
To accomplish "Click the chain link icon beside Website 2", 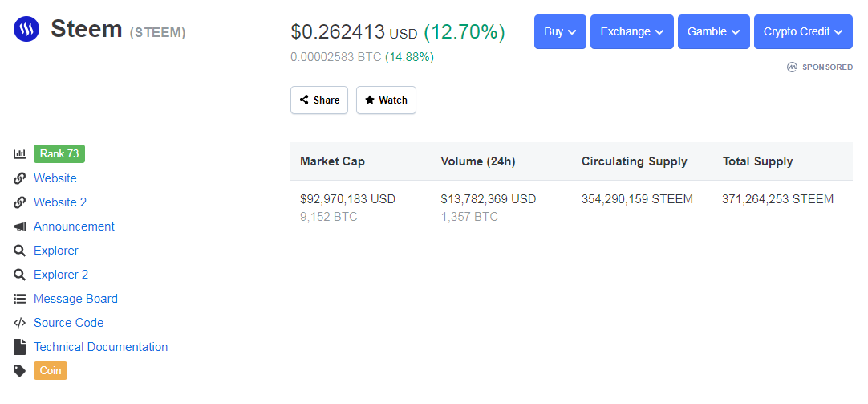I will click(20, 202).
